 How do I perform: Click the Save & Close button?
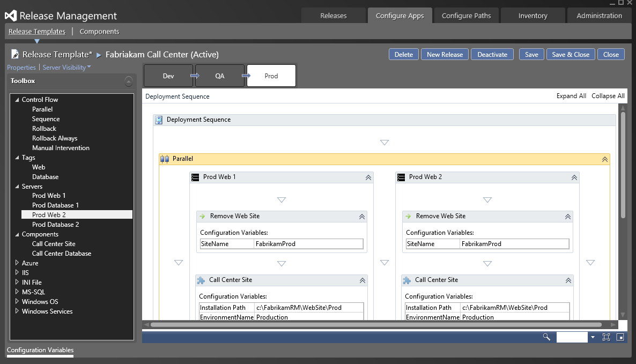570,54
